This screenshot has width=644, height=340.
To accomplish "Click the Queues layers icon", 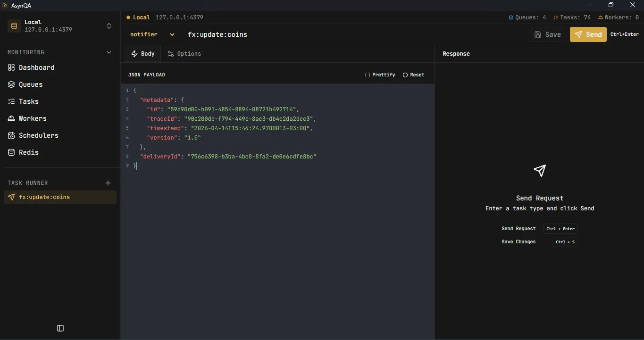I will click(11, 84).
